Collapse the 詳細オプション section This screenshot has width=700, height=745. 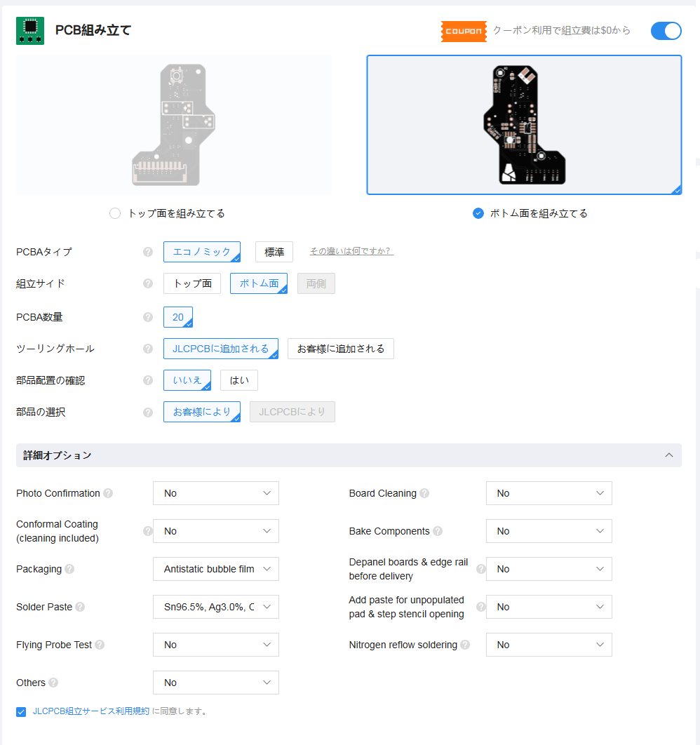point(668,455)
